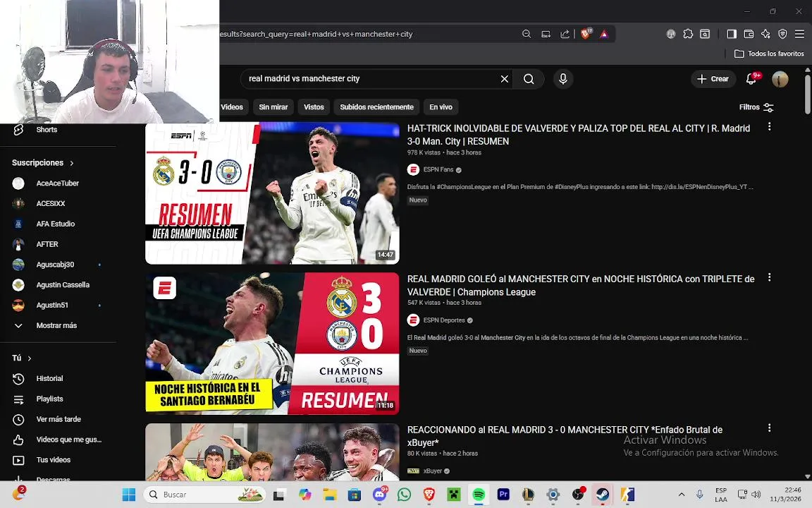Launch Leo AI sparkle icon
This screenshot has height=508, width=812.
pos(765,34)
